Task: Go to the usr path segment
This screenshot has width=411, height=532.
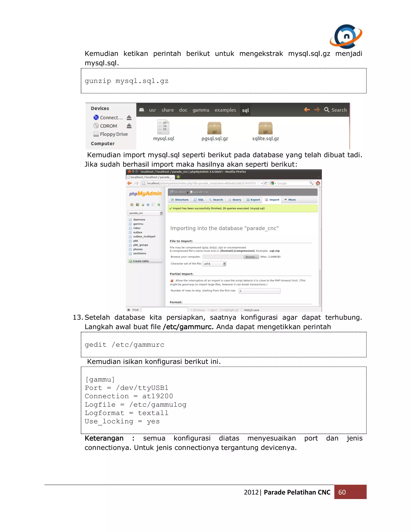Action: coord(153,110)
